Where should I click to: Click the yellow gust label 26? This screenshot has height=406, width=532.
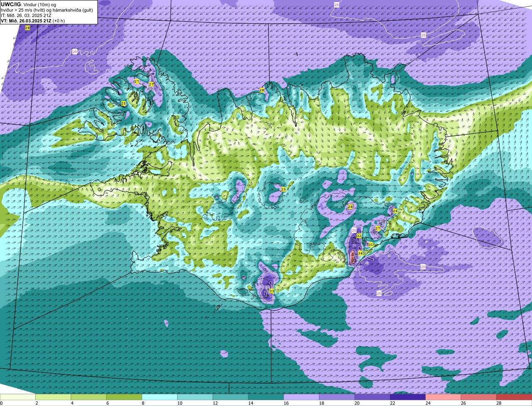tap(395, 211)
